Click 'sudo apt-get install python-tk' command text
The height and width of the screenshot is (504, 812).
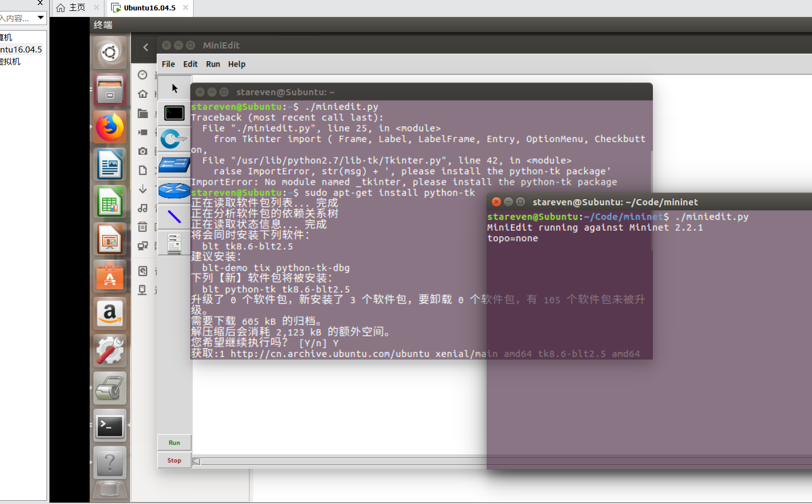pos(390,192)
